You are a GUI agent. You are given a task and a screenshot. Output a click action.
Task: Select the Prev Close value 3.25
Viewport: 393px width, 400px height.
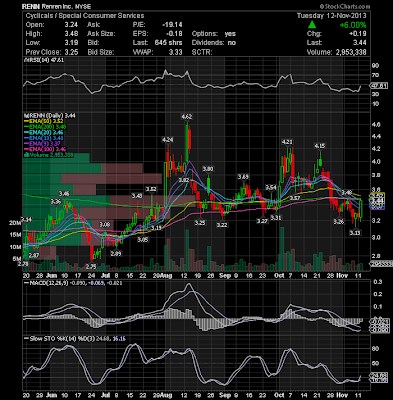coord(72,52)
